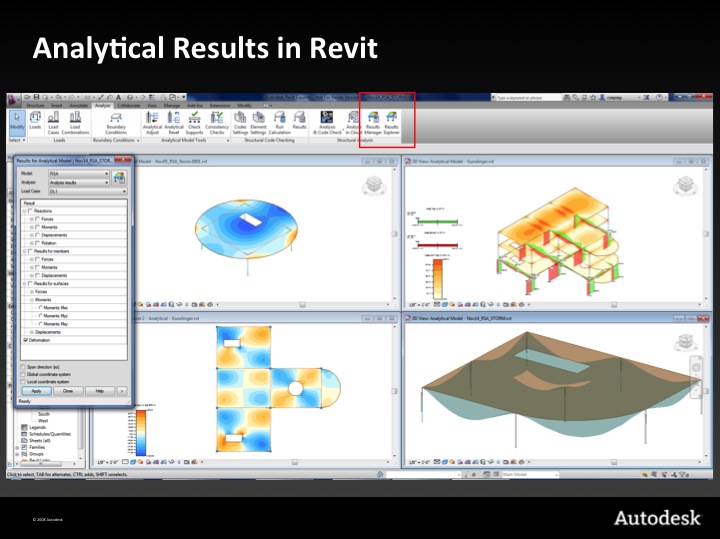Toggle Forces checkbox under Reactions

tap(38, 219)
